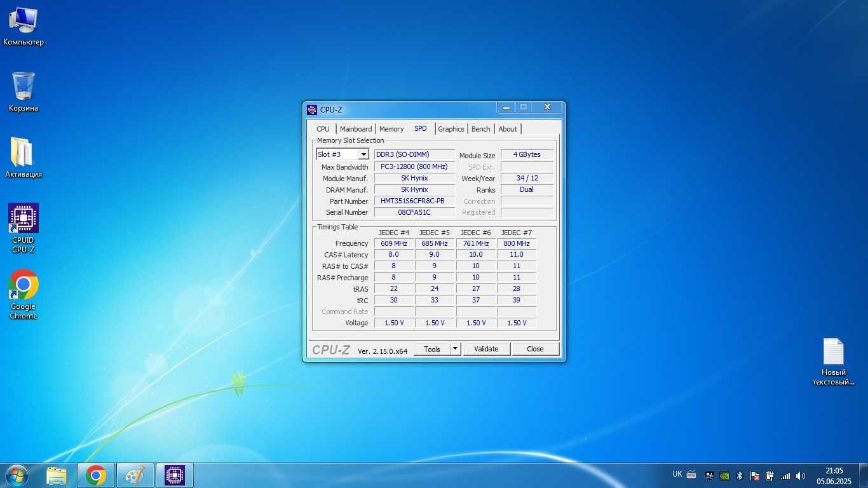Screen dimensions: 868x488
Task: Click the JEDEC #7 tRC value 39
Action: click(x=517, y=300)
